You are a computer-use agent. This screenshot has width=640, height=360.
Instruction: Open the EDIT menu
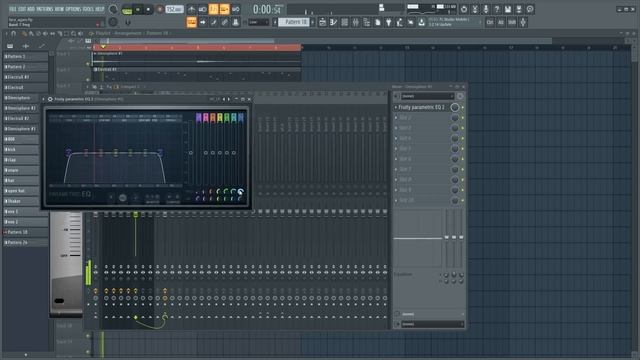tap(22, 9)
